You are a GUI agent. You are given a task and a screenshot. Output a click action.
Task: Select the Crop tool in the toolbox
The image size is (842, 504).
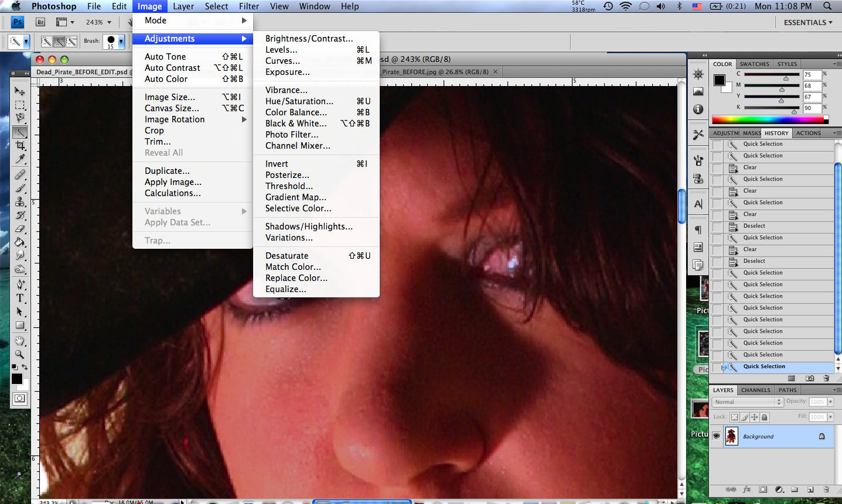point(20,145)
